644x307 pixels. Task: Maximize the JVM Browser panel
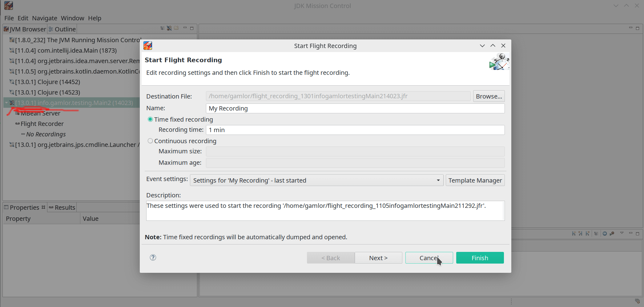click(x=192, y=28)
